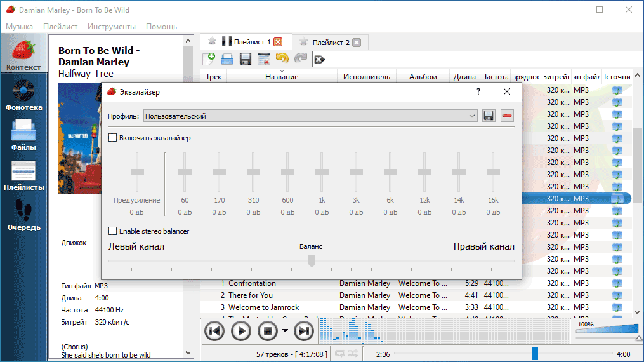Viewport: 644px width, 362px height.
Task: Click the 100% volume bar
Action: pyautogui.click(x=607, y=328)
